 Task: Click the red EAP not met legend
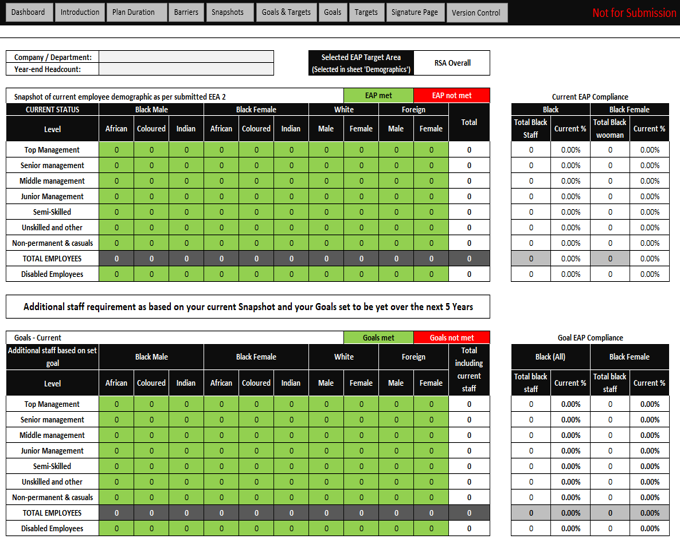tap(451, 96)
